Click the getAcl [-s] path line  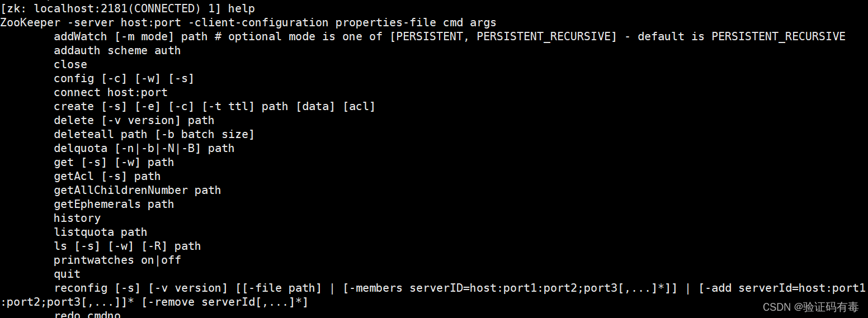[x=107, y=176]
